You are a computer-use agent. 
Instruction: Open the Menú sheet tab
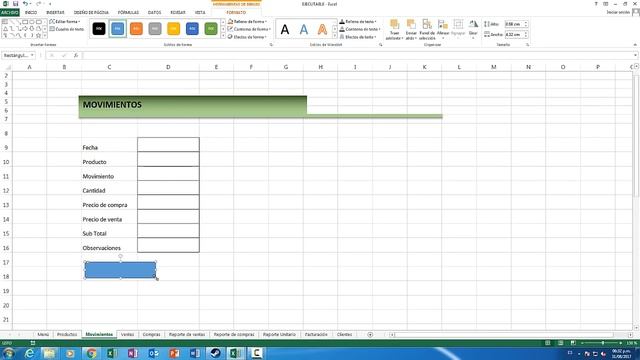click(x=43, y=334)
